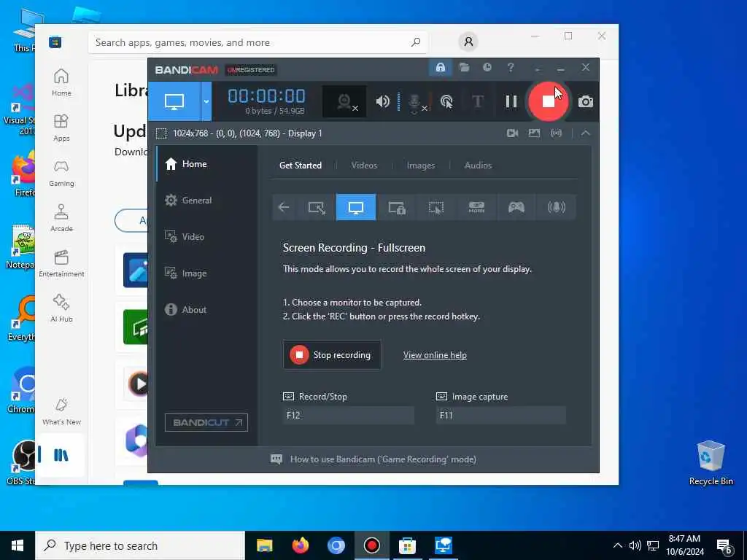The width and height of the screenshot is (747, 560).
Task: Collapse the Bandicam panel with up chevron
Action: (x=586, y=133)
